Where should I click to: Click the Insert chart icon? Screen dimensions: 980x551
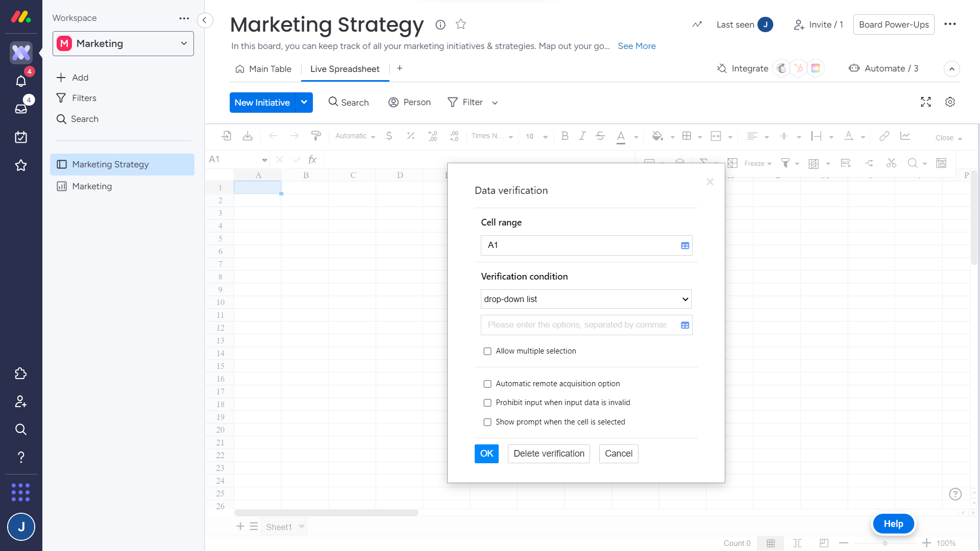[x=905, y=136]
